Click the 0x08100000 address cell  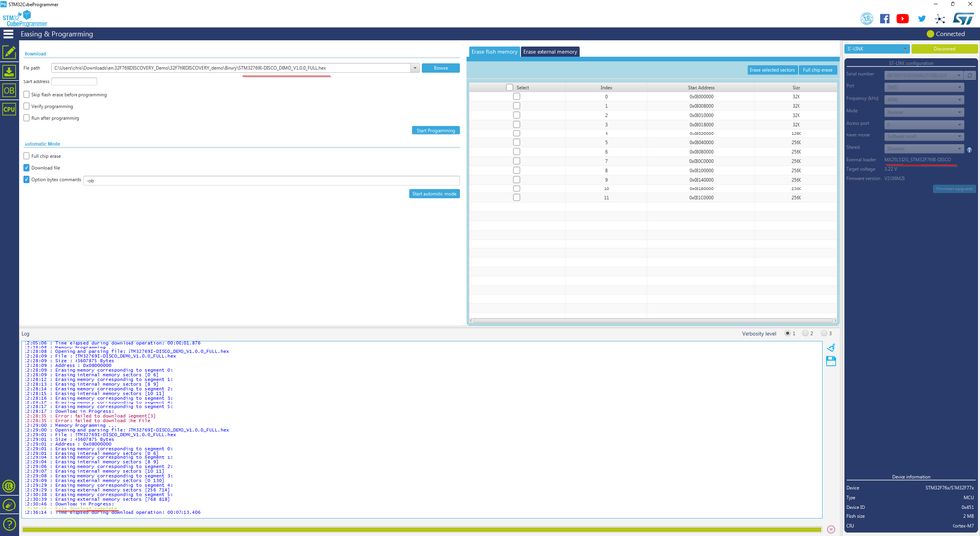(x=701, y=170)
